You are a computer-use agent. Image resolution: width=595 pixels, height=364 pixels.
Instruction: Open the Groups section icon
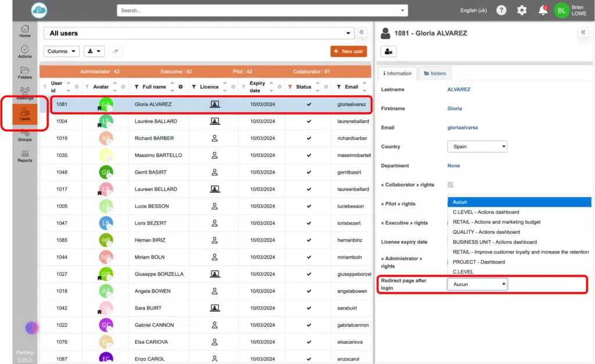point(24,135)
